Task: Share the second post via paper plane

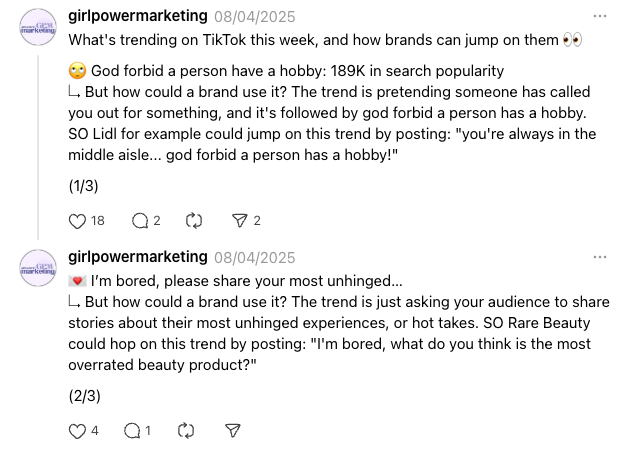Action: point(233,431)
